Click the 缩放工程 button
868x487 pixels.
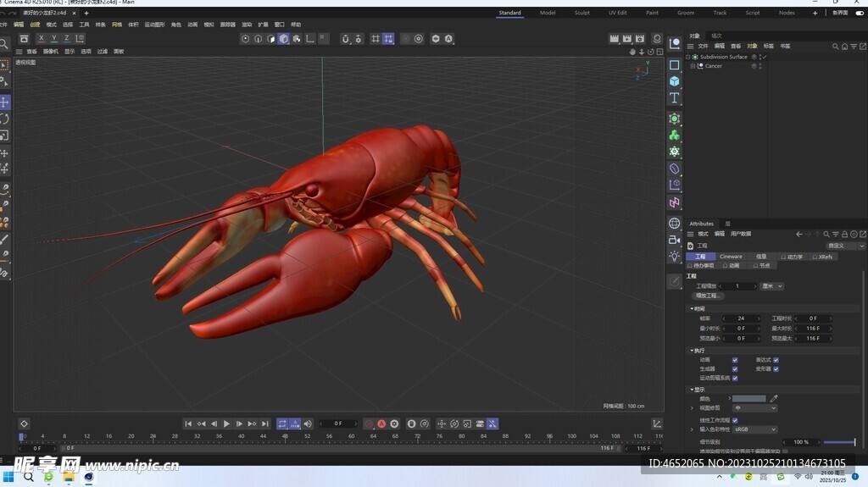coord(707,296)
